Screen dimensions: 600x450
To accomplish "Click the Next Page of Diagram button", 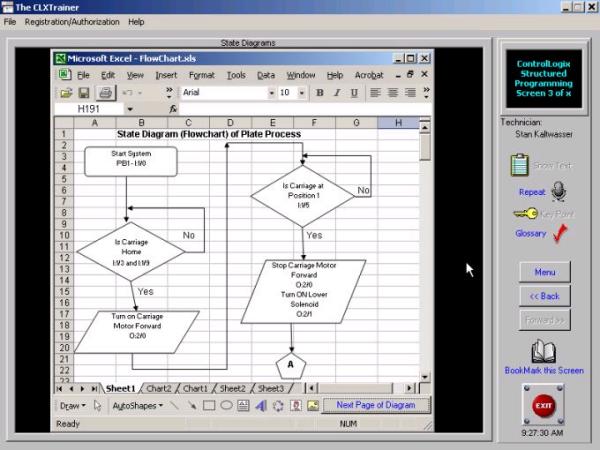I will pyautogui.click(x=376, y=405).
